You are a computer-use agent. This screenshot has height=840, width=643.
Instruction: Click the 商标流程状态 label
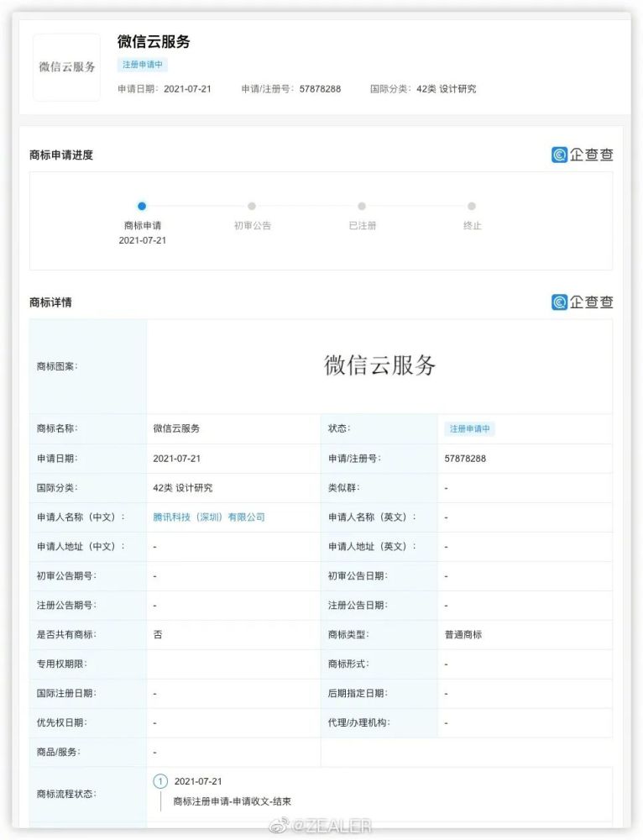point(66,794)
